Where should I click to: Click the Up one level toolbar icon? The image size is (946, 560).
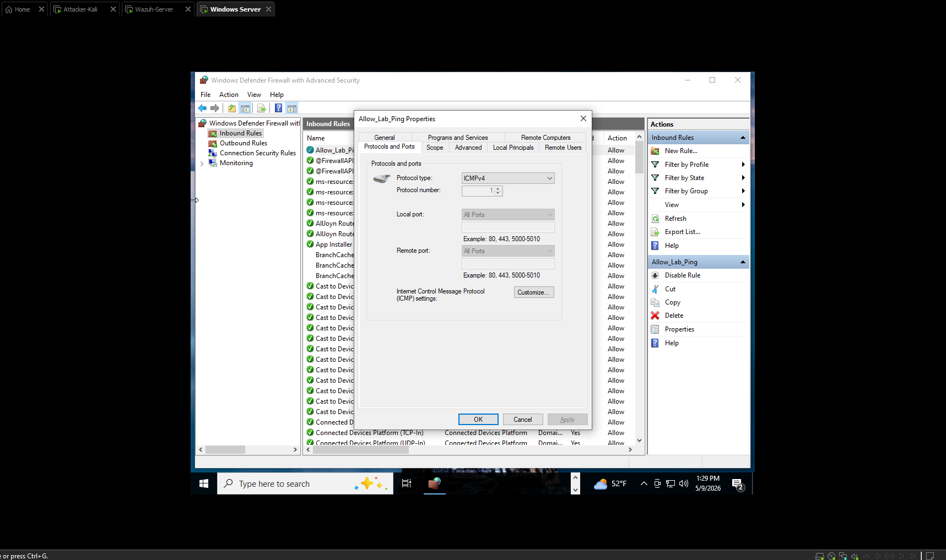pos(232,108)
